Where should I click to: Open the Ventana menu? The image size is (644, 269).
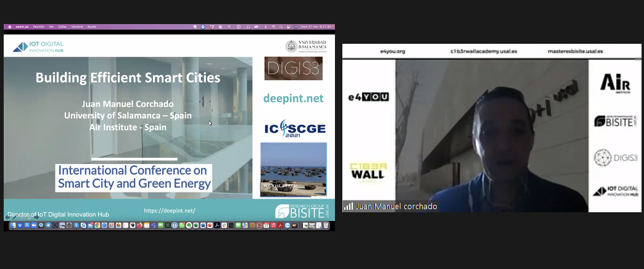click(77, 27)
